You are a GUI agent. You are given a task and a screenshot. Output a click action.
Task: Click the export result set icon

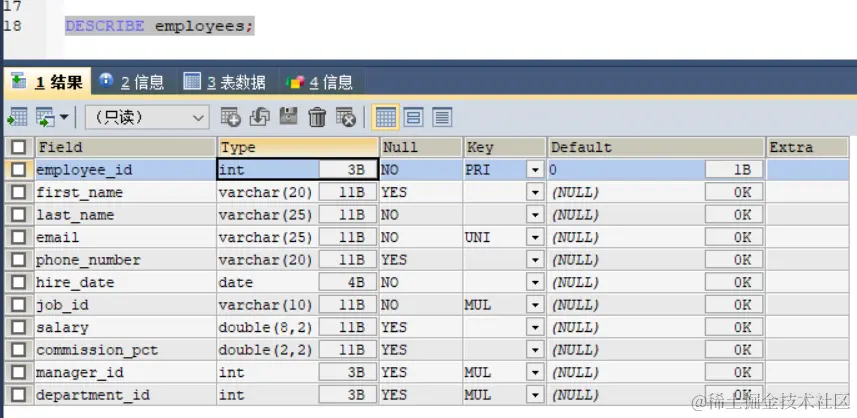pyautogui.click(x=17, y=117)
